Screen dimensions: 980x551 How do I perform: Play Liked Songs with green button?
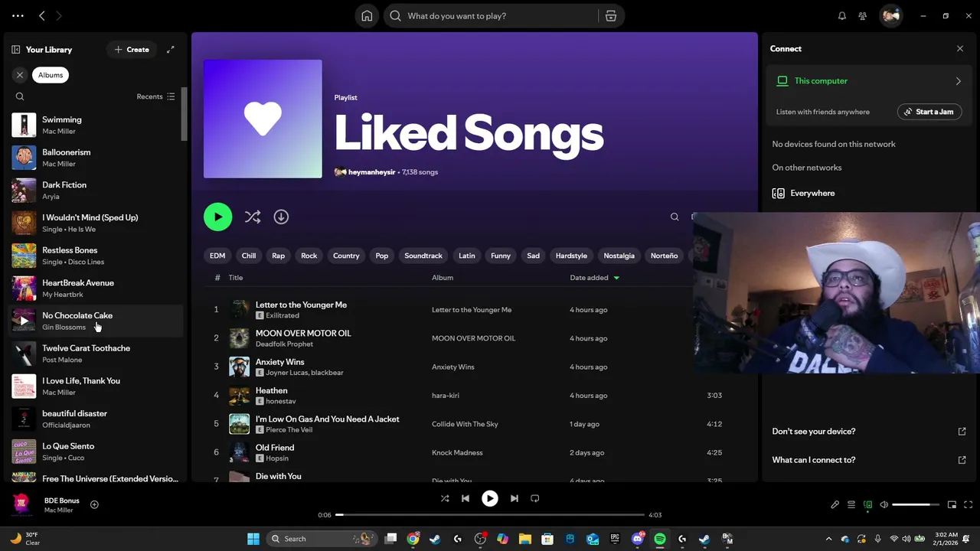pos(217,217)
